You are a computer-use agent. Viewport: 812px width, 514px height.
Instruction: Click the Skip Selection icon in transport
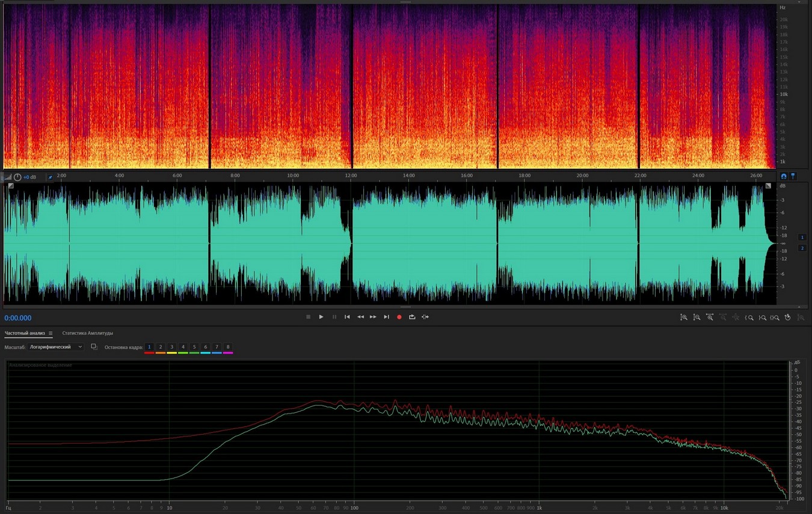click(x=425, y=317)
